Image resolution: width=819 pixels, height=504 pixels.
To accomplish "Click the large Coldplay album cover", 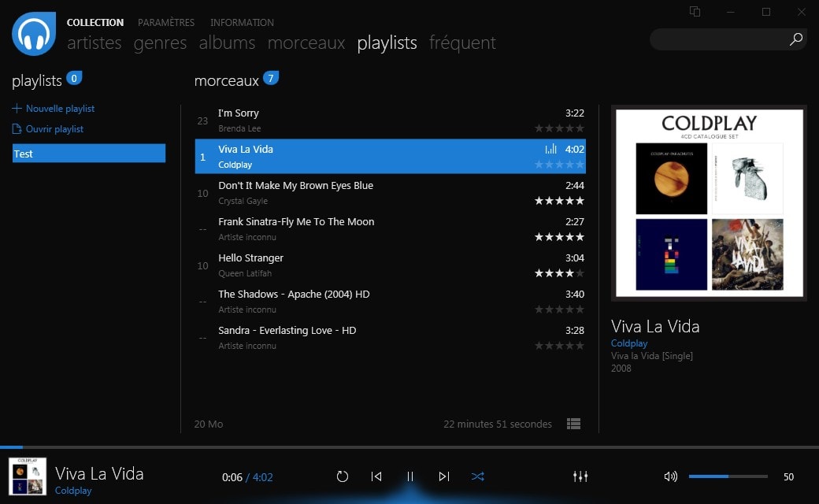I will tap(710, 203).
